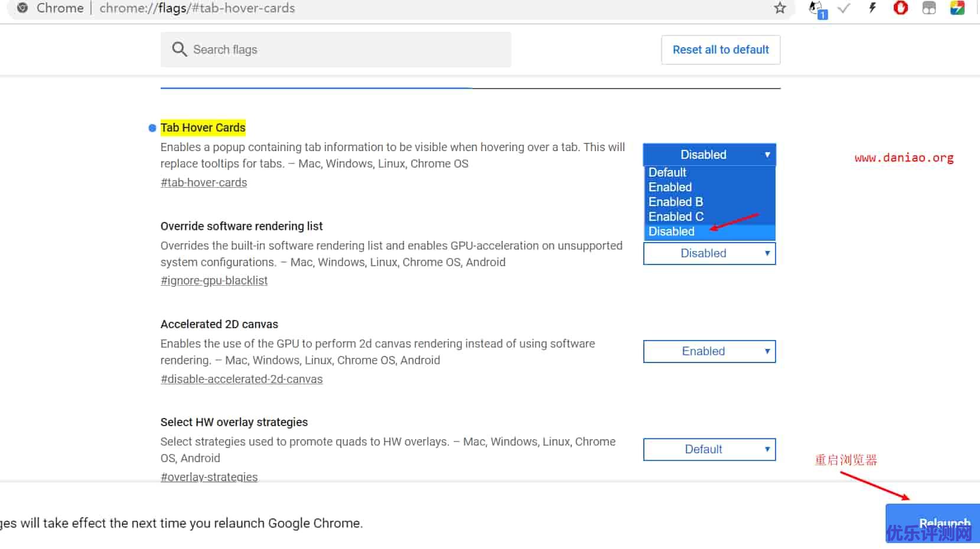Open Override software rendering list dropdown

709,253
